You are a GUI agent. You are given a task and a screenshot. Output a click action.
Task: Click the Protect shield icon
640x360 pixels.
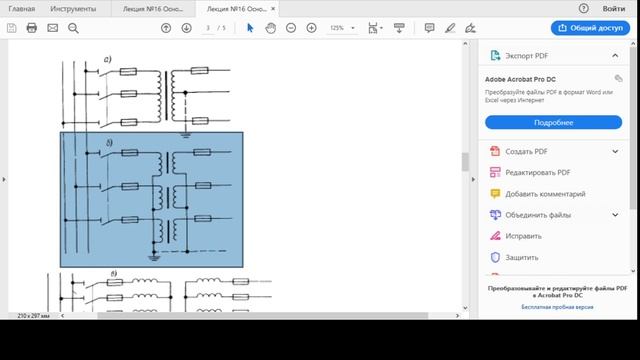(495, 258)
